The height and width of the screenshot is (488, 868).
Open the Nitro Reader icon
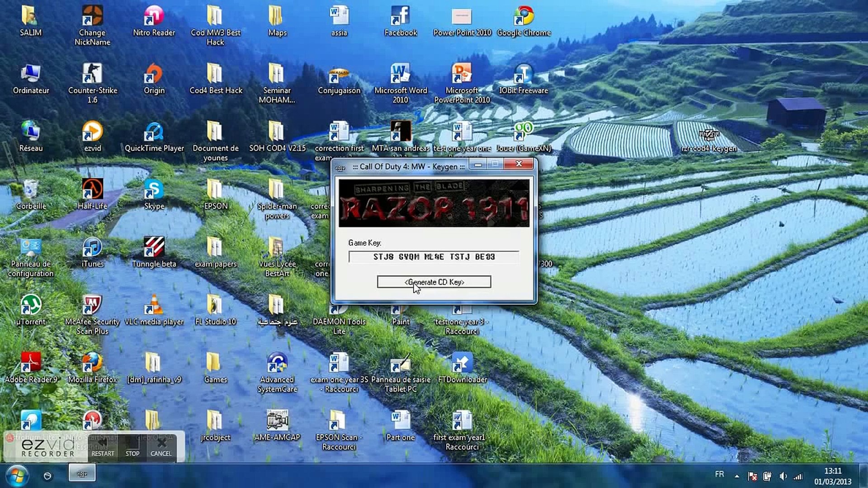(154, 21)
